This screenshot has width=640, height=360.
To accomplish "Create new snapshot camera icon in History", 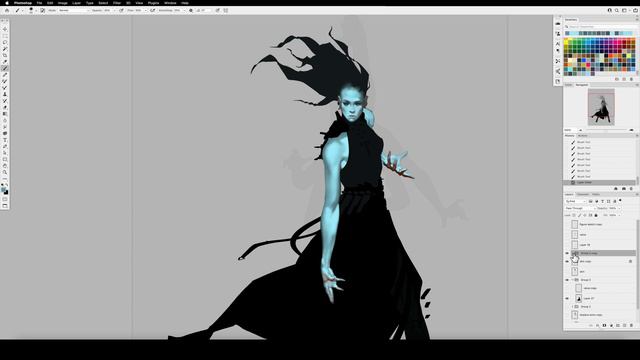I will point(624,189).
